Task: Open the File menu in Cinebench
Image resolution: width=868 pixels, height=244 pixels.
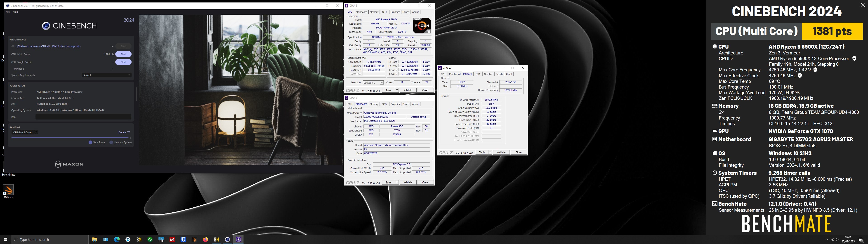Action: (8, 12)
